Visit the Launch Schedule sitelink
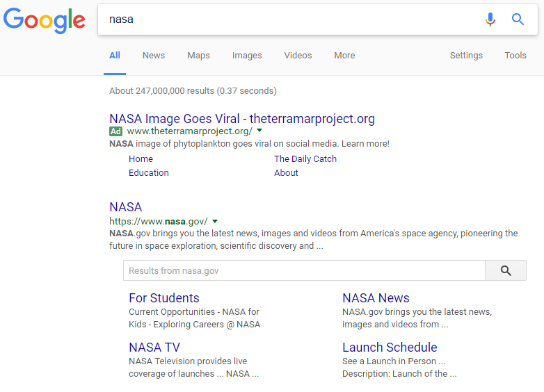The width and height of the screenshot is (544, 392). click(x=390, y=348)
